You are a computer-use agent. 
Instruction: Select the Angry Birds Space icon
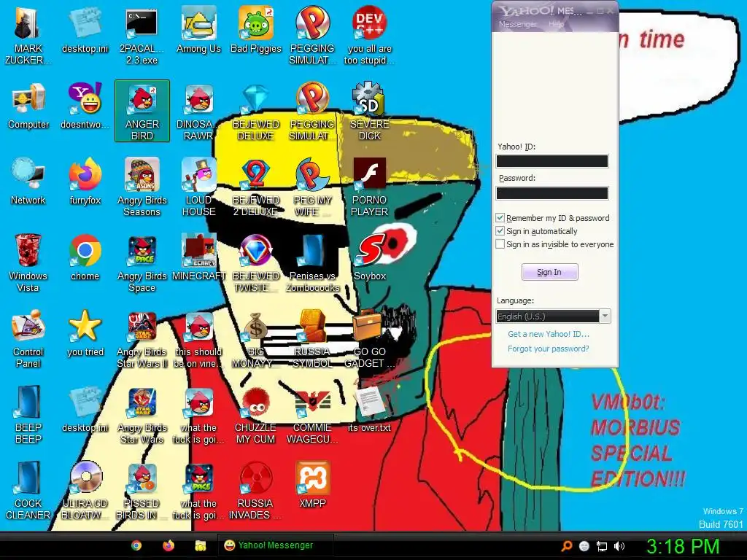pos(142,262)
